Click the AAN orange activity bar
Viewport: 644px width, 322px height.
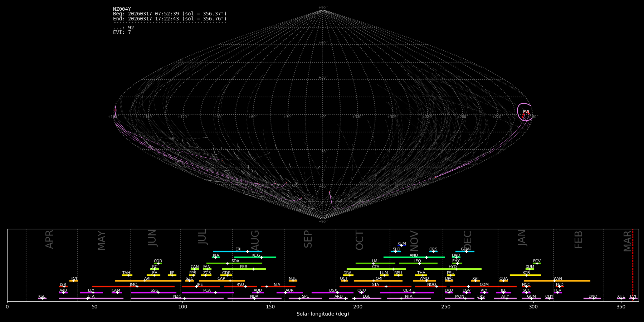[x=557, y=281]
